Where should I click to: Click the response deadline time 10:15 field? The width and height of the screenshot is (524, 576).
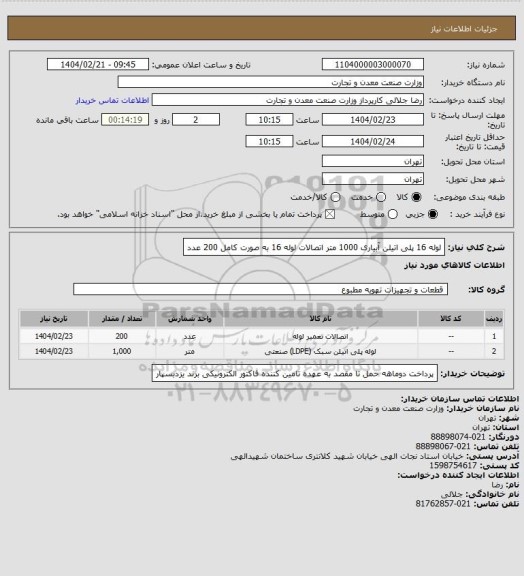(x=269, y=120)
